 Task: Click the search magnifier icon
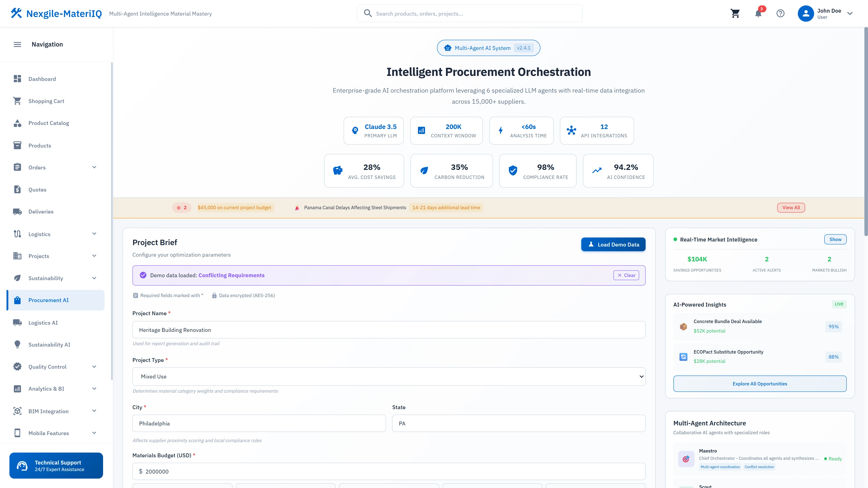368,14
